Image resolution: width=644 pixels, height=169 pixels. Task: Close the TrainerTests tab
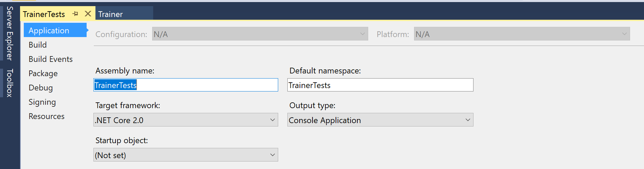pos(88,14)
